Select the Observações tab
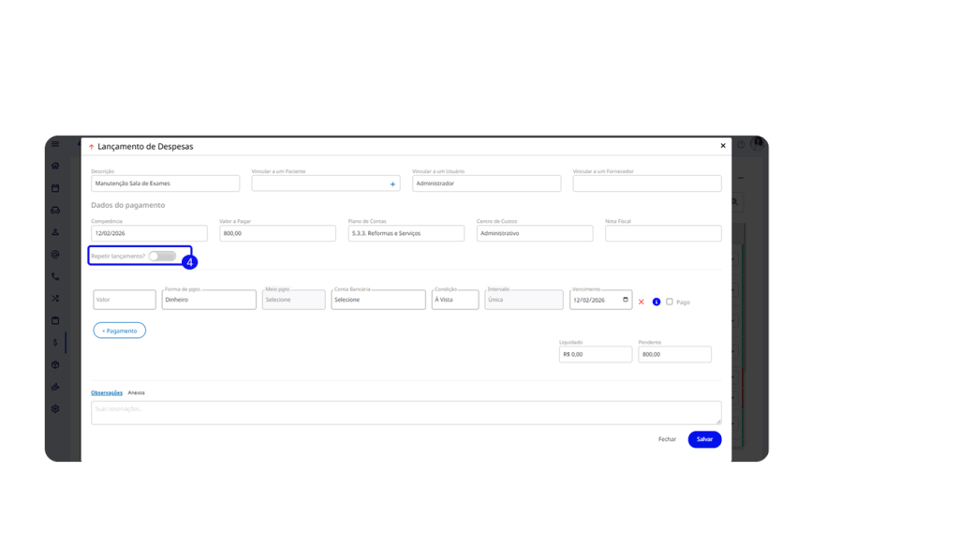 pos(107,392)
